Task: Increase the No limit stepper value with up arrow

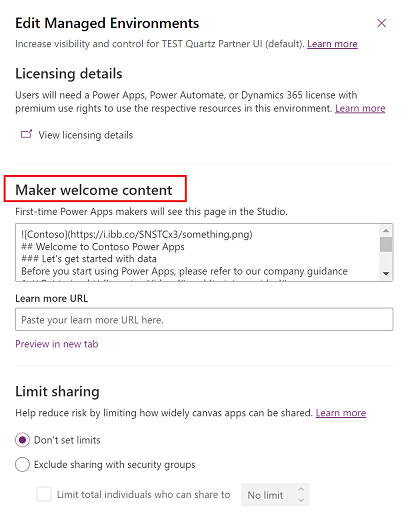Action: 301,489
